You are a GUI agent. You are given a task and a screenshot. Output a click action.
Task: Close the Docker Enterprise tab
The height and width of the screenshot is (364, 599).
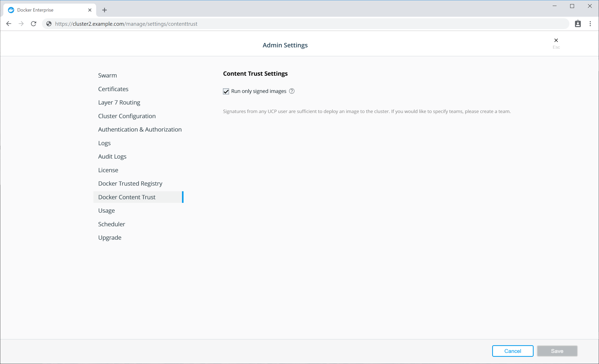coord(90,10)
